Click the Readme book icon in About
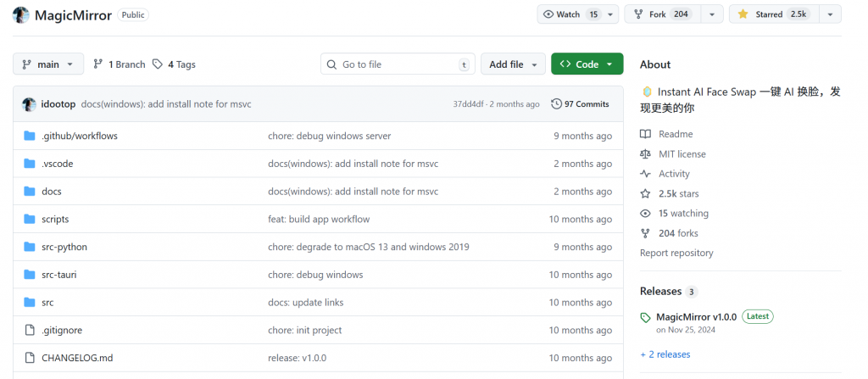This screenshot has width=868, height=379. tap(646, 134)
